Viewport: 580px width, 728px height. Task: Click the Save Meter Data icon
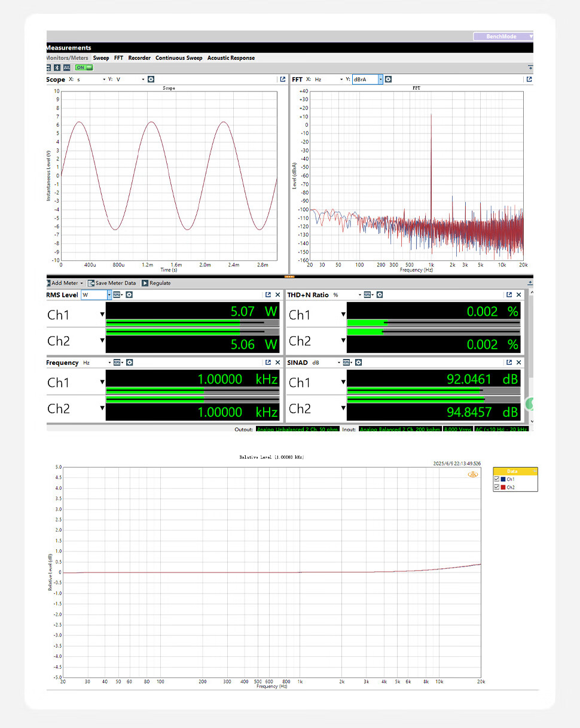click(x=91, y=283)
